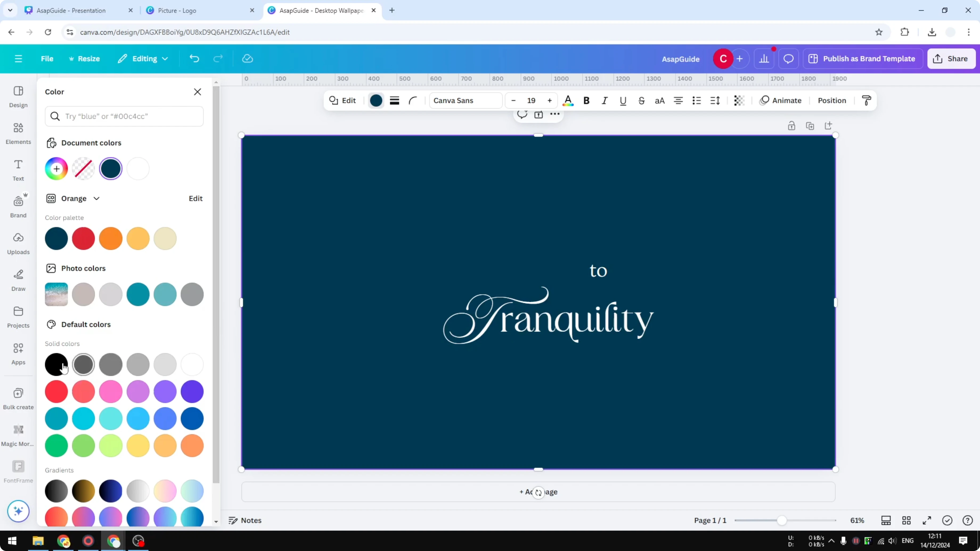The height and width of the screenshot is (551, 980).
Task: Open the File menu
Action: click(x=47, y=59)
